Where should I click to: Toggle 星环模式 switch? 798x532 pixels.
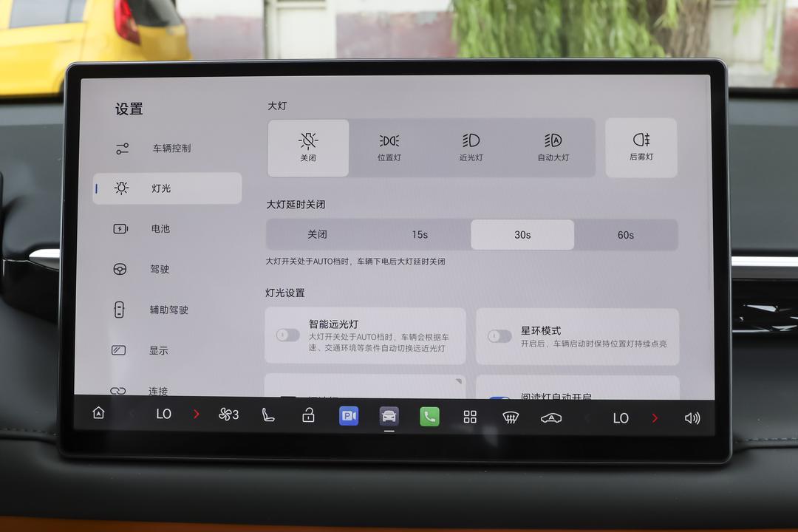click(499, 336)
